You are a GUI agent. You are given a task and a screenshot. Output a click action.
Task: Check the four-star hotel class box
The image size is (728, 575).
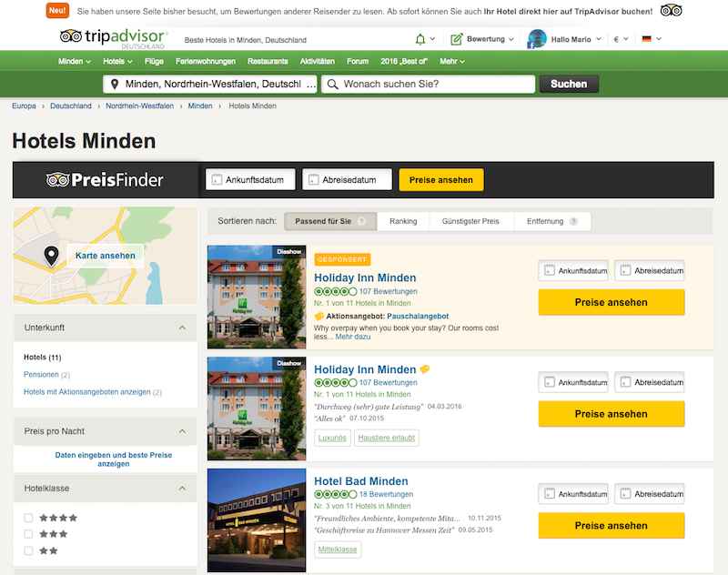(28, 518)
